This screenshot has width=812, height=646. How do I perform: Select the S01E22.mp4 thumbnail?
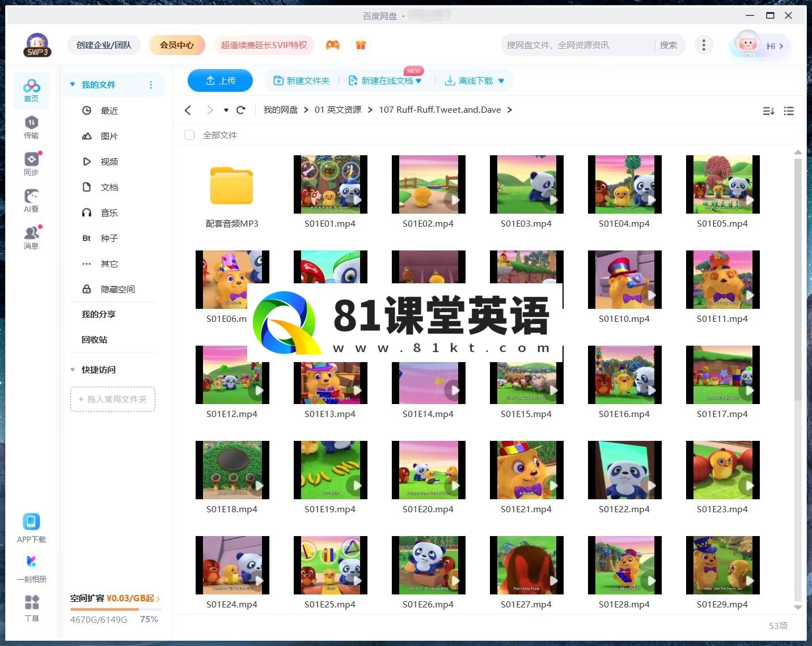coord(625,470)
